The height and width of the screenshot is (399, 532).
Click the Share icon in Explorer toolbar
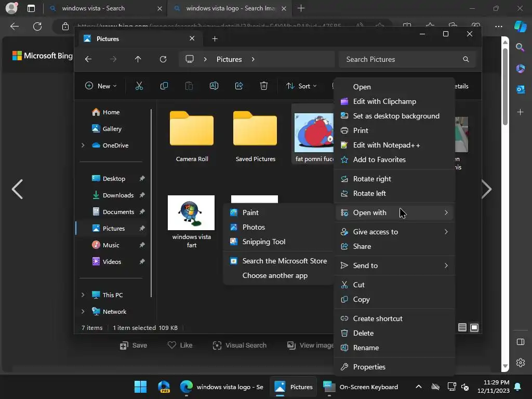[x=239, y=86]
